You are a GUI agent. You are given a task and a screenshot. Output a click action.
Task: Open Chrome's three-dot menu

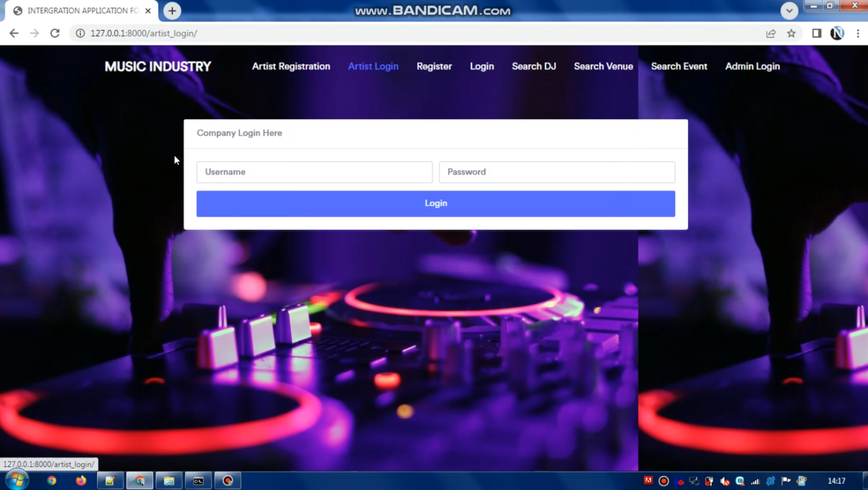pyautogui.click(x=858, y=34)
